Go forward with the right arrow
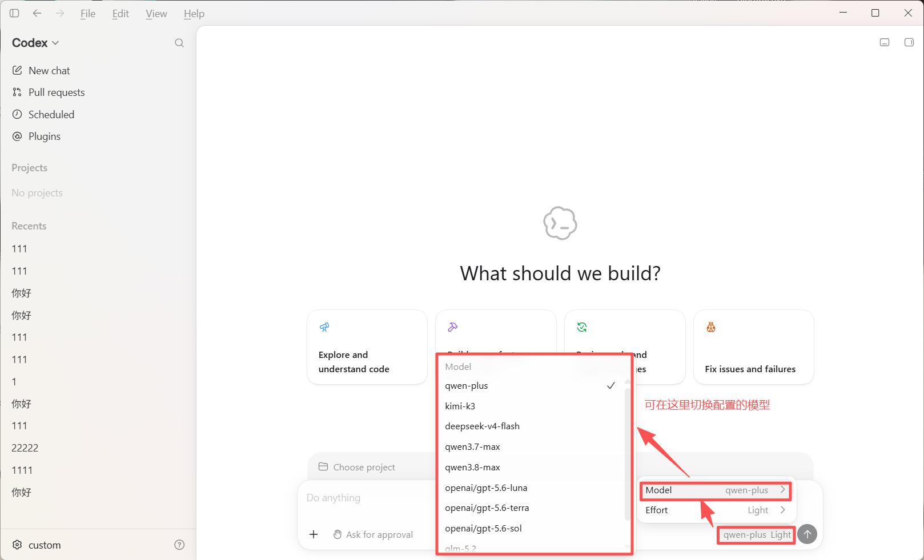This screenshot has width=924, height=560. (x=60, y=13)
